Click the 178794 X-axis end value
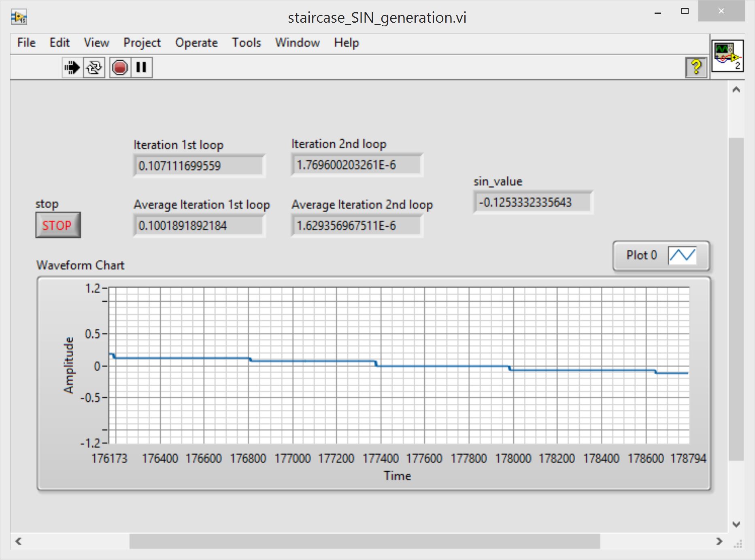755x560 pixels. [x=688, y=458]
